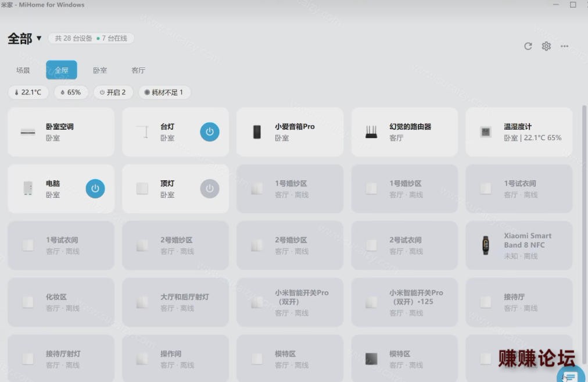588x382 pixels.
Task: Refresh the device list
Action: pyautogui.click(x=528, y=46)
